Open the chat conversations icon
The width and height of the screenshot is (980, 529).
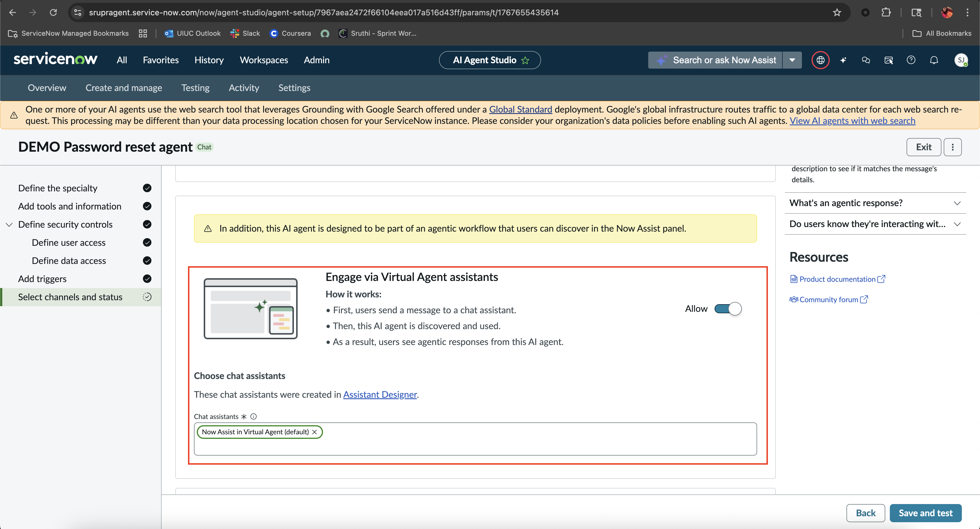click(x=866, y=60)
